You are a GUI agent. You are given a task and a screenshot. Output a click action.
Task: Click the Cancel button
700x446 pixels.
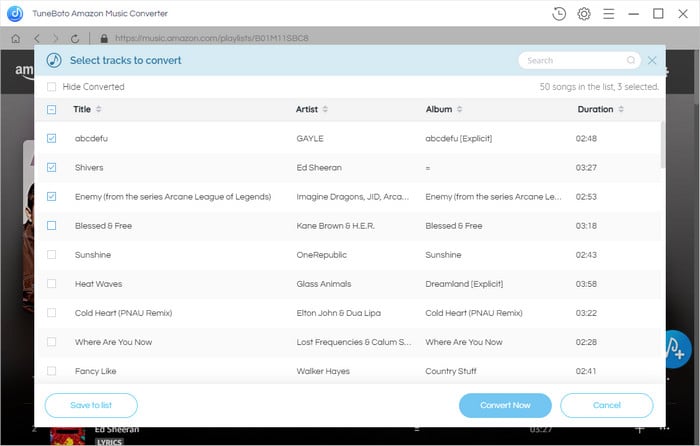[x=607, y=405]
